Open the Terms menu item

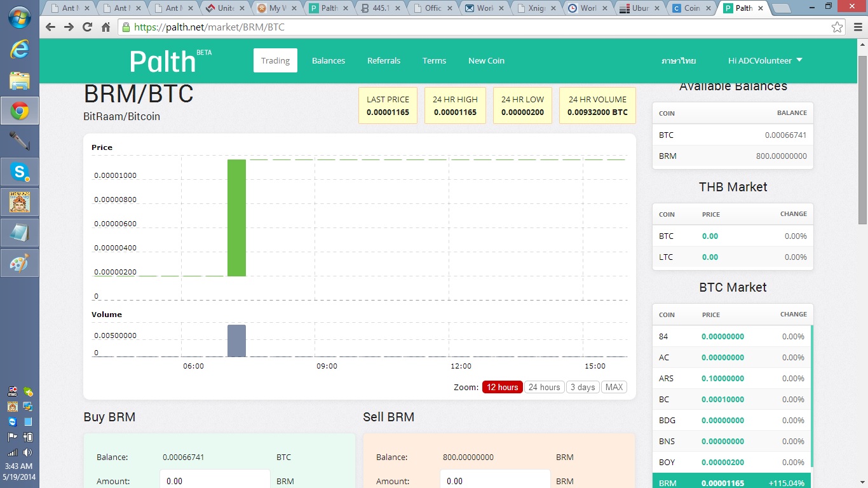click(434, 60)
